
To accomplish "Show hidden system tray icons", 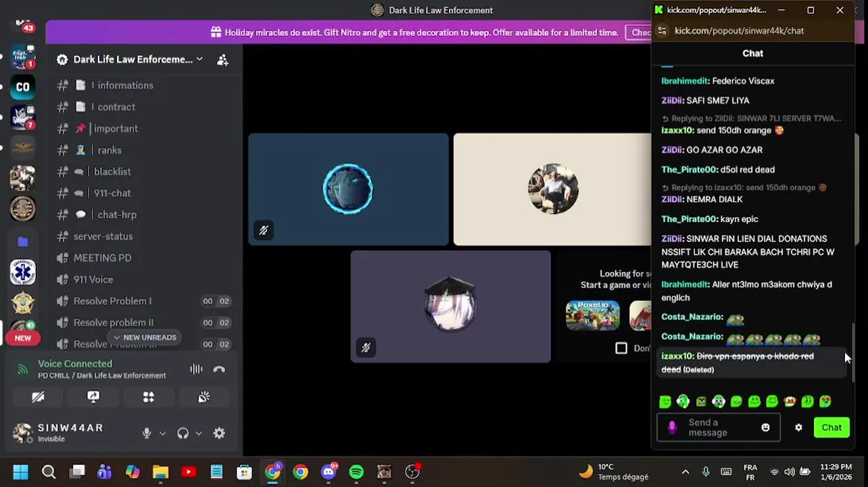I will point(685,471).
